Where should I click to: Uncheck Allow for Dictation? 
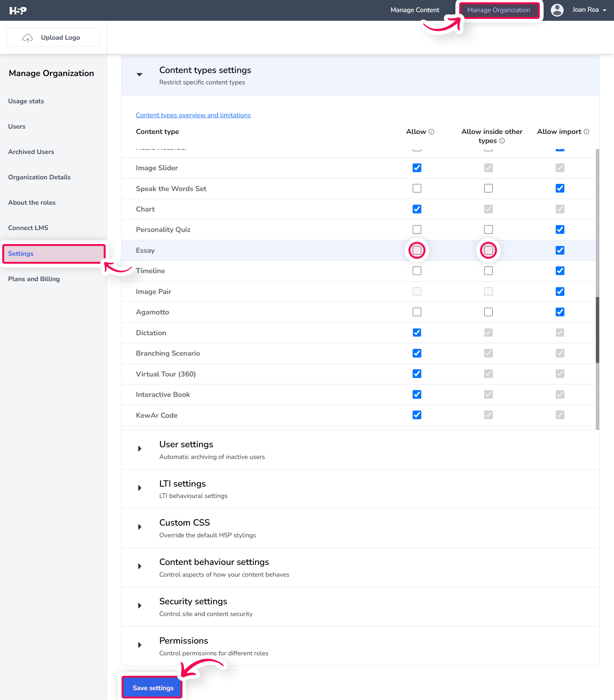[x=417, y=333]
